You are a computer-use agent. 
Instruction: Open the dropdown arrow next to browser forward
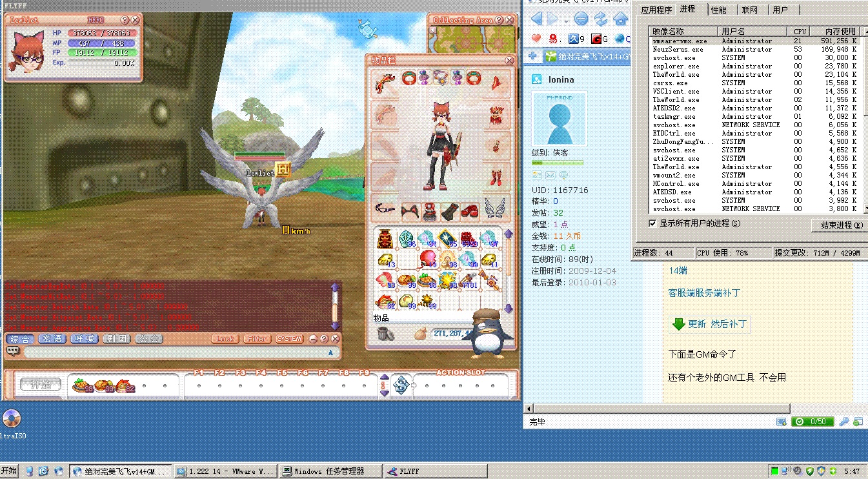point(567,21)
